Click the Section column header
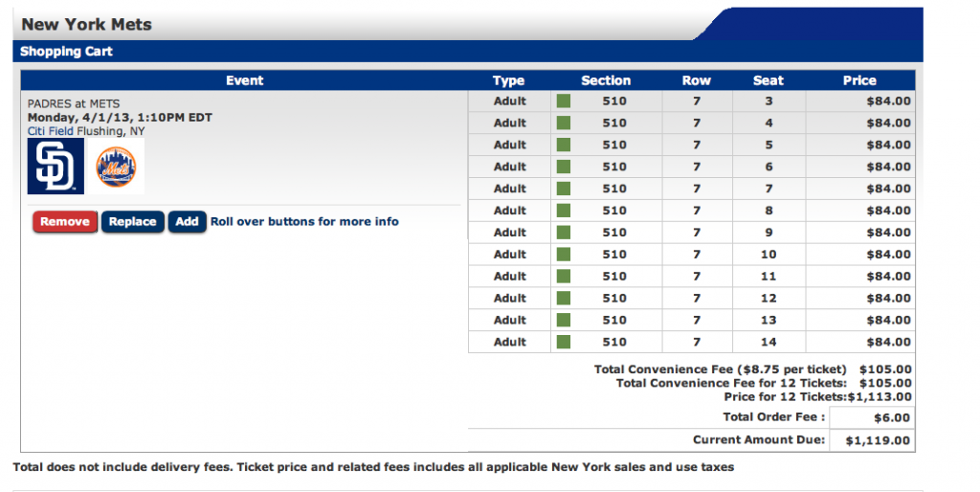The height and width of the screenshot is (492, 980). coord(606,80)
